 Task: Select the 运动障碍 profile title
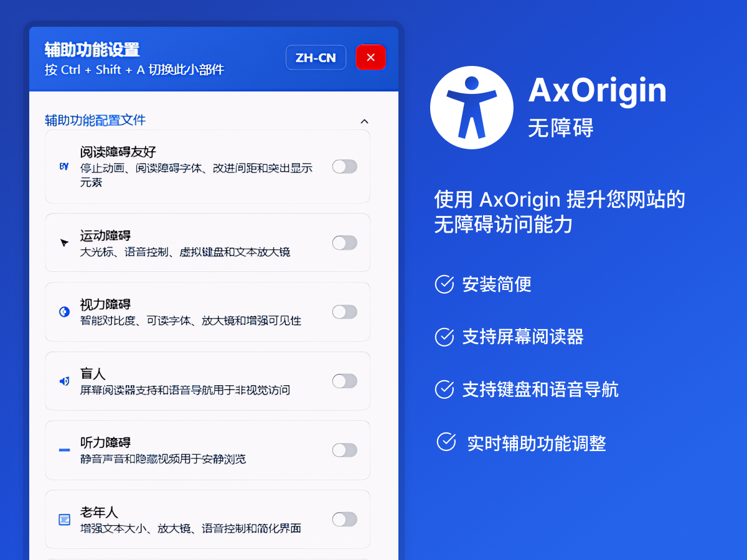point(105,236)
